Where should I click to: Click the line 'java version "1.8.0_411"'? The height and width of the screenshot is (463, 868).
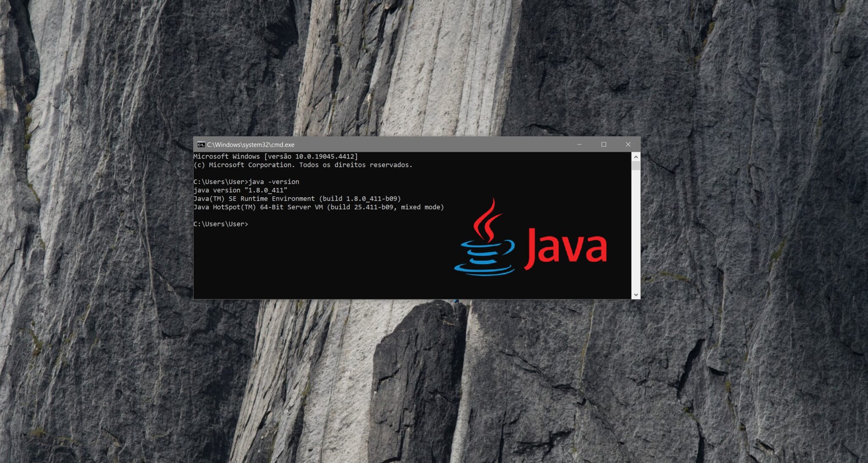pyautogui.click(x=240, y=190)
